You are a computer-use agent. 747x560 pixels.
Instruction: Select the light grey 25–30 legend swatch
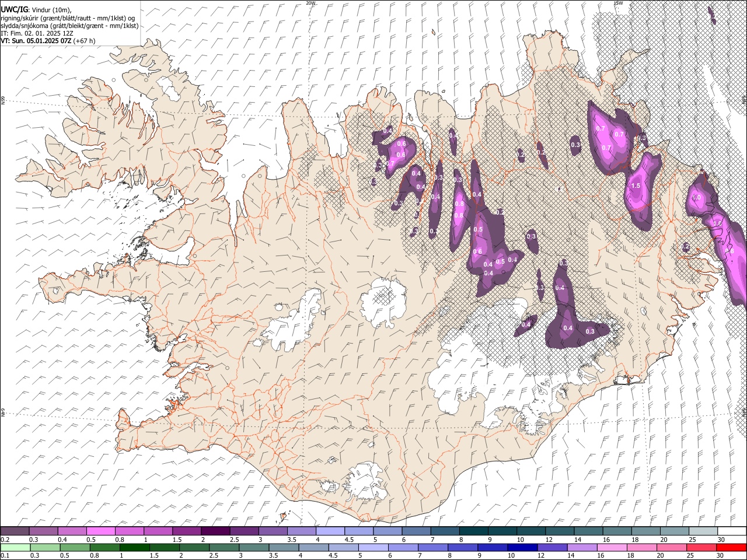tap(702, 531)
